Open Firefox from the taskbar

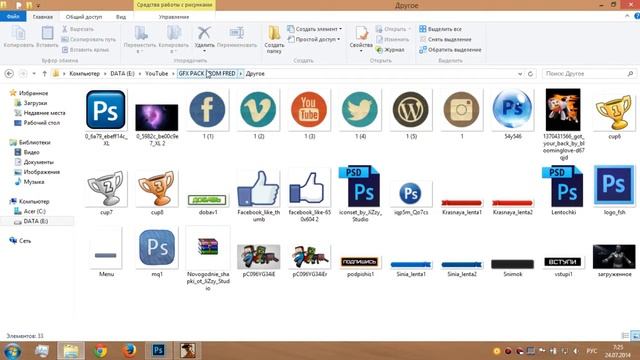coord(129,351)
